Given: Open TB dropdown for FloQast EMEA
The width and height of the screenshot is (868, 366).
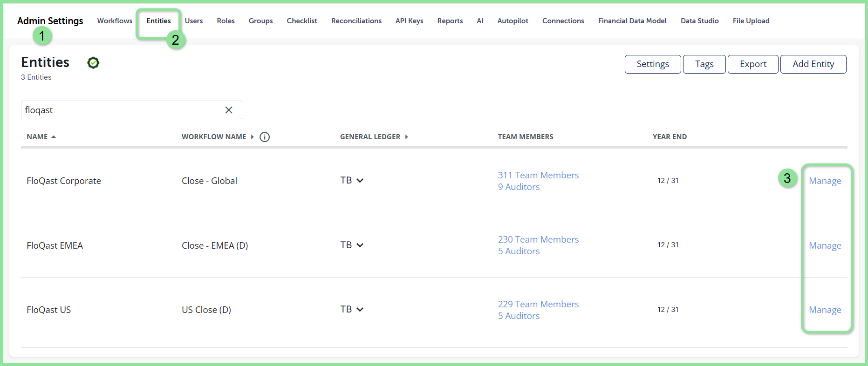Looking at the screenshot, I should point(352,245).
